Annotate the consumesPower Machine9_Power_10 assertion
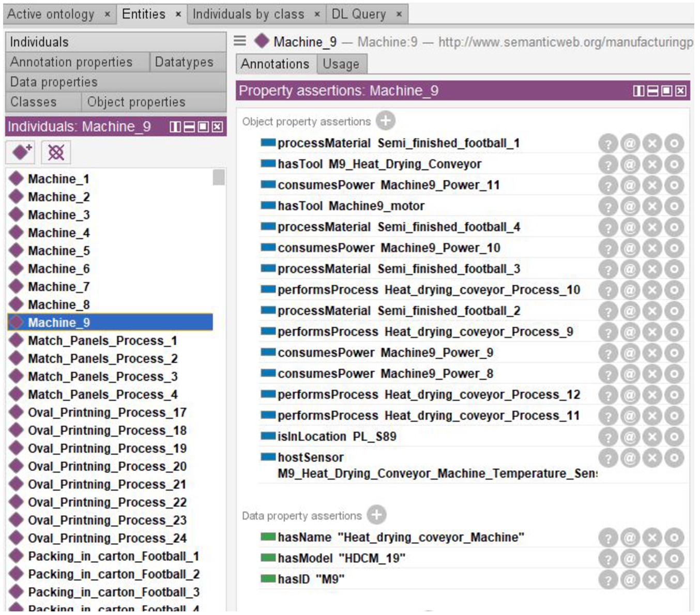Image resolution: width=700 pixels, height=615 pixels. (x=630, y=248)
